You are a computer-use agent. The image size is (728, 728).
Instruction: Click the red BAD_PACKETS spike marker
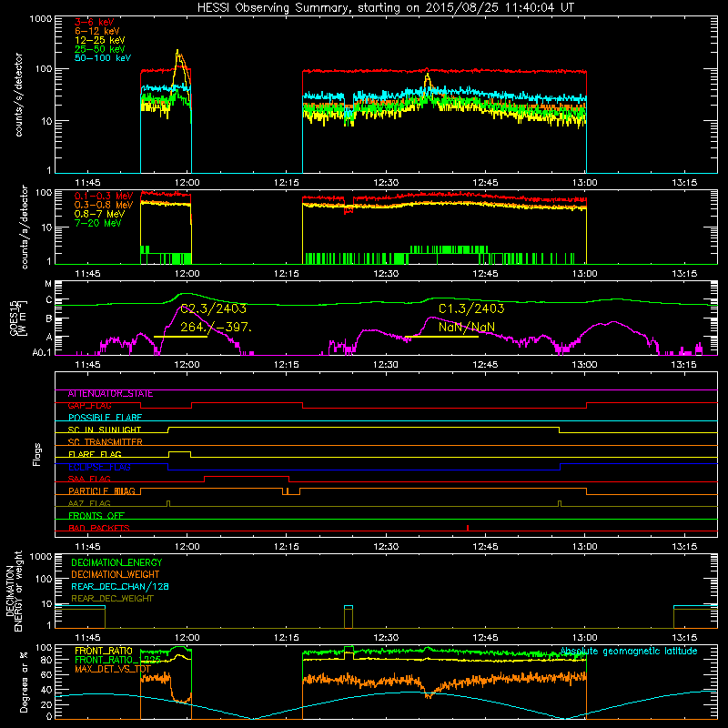click(468, 528)
